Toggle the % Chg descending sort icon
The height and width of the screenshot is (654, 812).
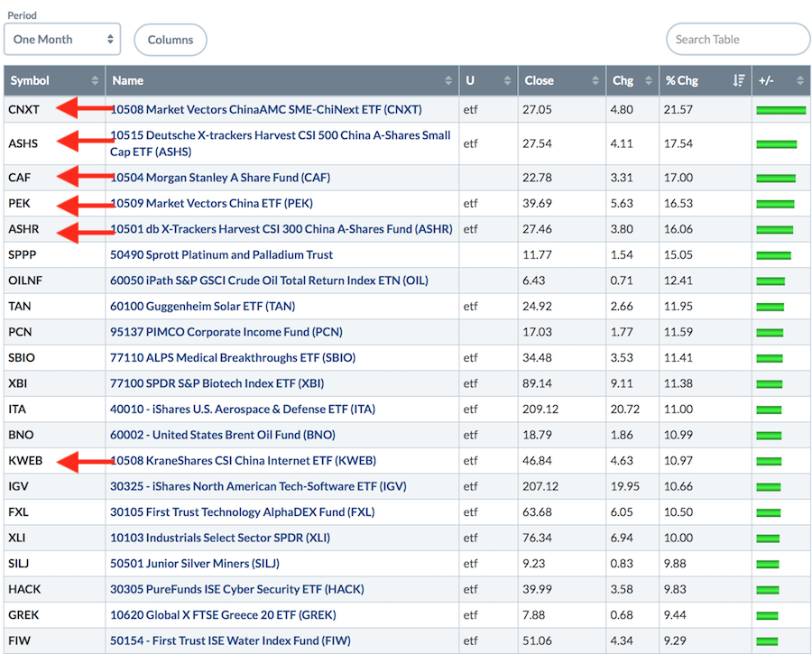pyautogui.click(x=739, y=81)
